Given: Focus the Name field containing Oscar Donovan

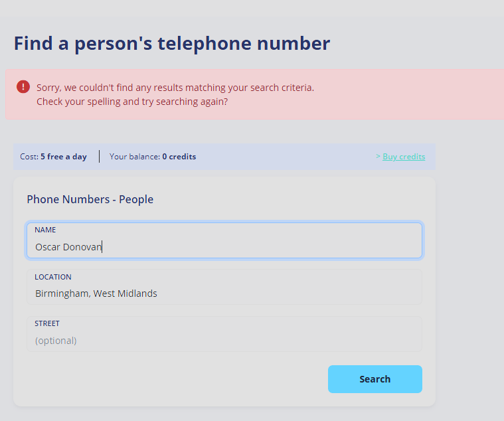Looking at the screenshot, I should [224, 240].
